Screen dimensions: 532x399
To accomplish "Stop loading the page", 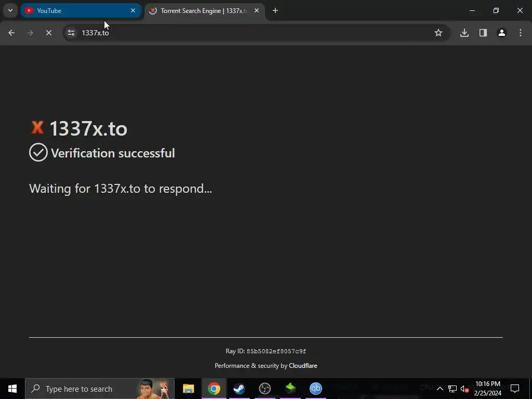I will (49, 33).
